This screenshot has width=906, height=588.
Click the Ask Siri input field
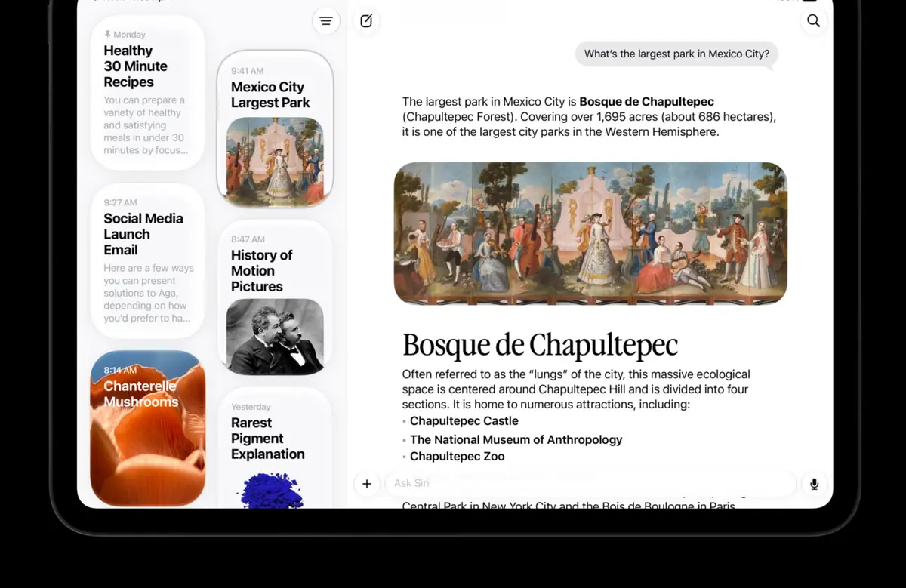click(590, 483)
